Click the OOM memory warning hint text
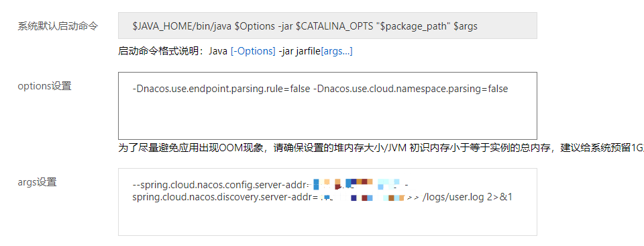This screenshot has width=644, height=246. [x=381, y=149]
